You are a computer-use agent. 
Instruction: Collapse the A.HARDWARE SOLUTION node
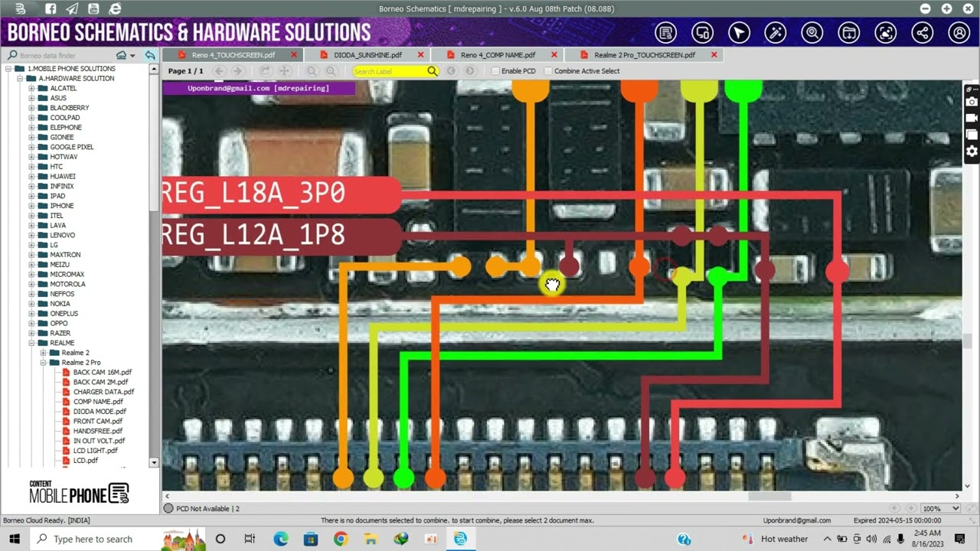[x=21, y=79]
